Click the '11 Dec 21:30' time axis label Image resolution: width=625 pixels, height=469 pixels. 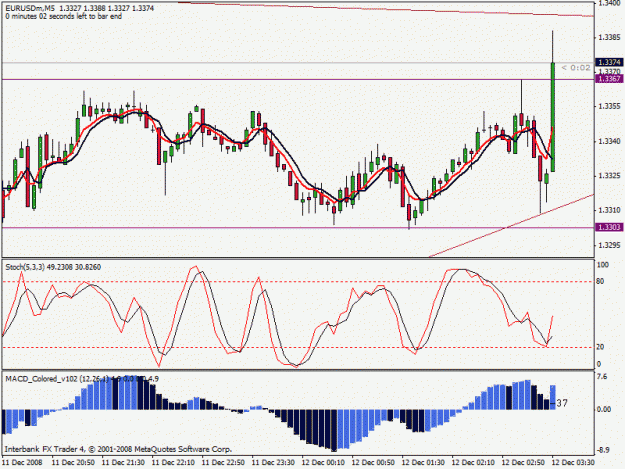pyautogui.click(x=123, y=463)
